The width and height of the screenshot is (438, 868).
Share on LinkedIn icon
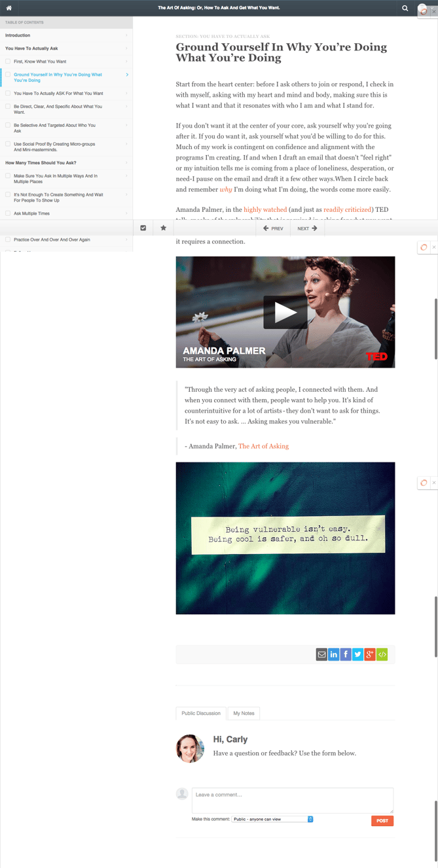(x=334, y=654)
